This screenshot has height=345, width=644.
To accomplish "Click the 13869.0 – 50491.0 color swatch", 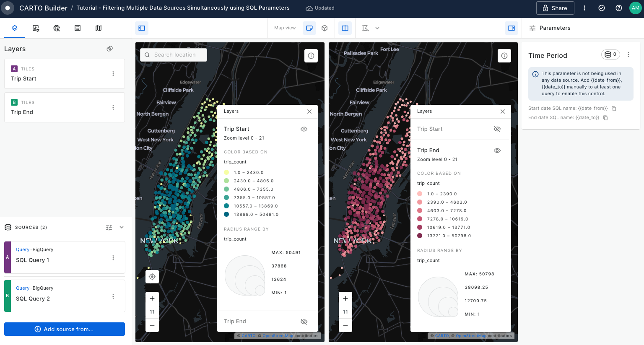I will pos(226,214).
